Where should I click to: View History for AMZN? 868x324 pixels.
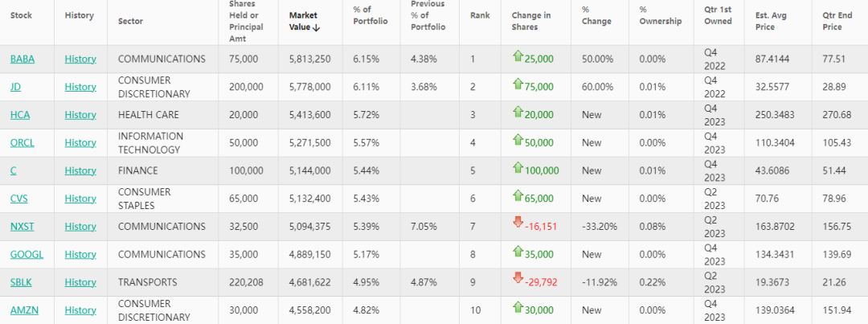coord(80,310)
